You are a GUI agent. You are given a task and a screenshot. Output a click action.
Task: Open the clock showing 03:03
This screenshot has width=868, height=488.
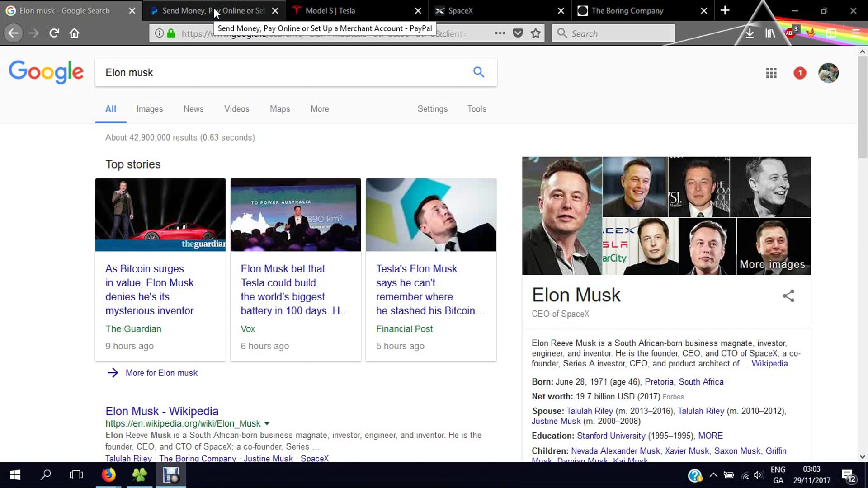pos(811,469)
